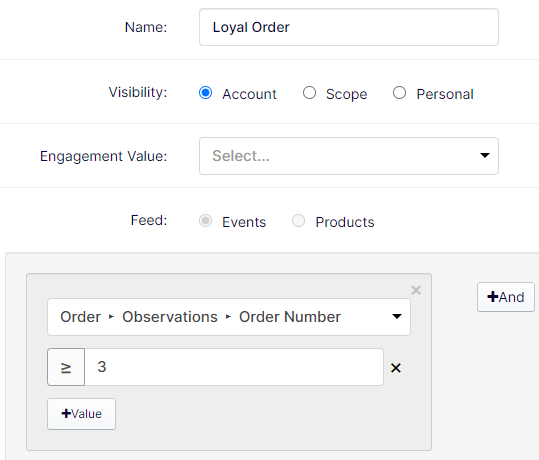Click the value field containing 3
This screenshot has width=539, height=460.
pyautogui.click(x=234, y=367)
